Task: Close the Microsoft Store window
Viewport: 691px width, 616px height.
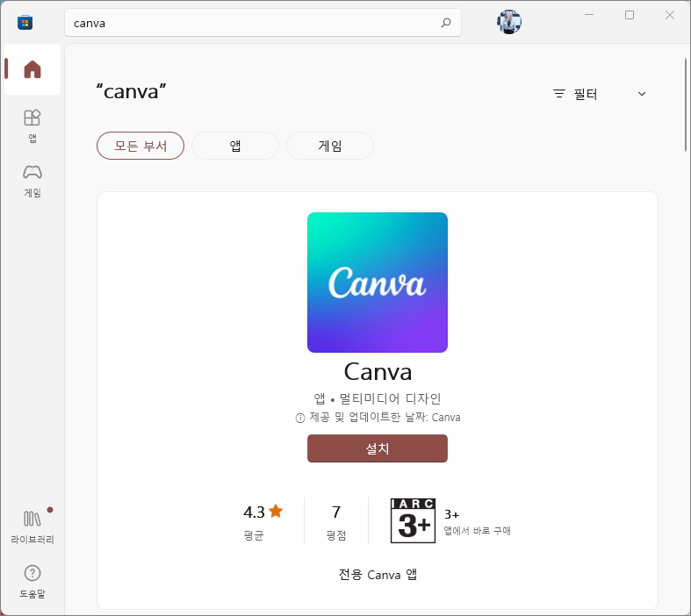Action: coord(670,15)
